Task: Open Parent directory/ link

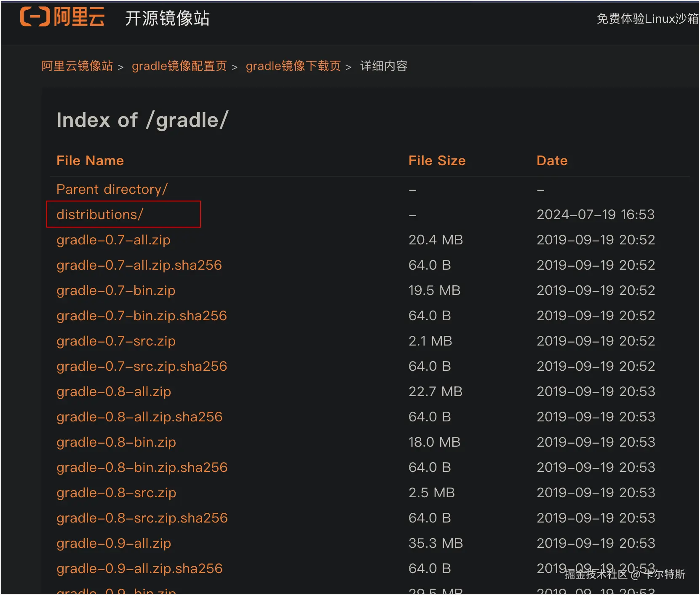Action: (x=112, y=189)
